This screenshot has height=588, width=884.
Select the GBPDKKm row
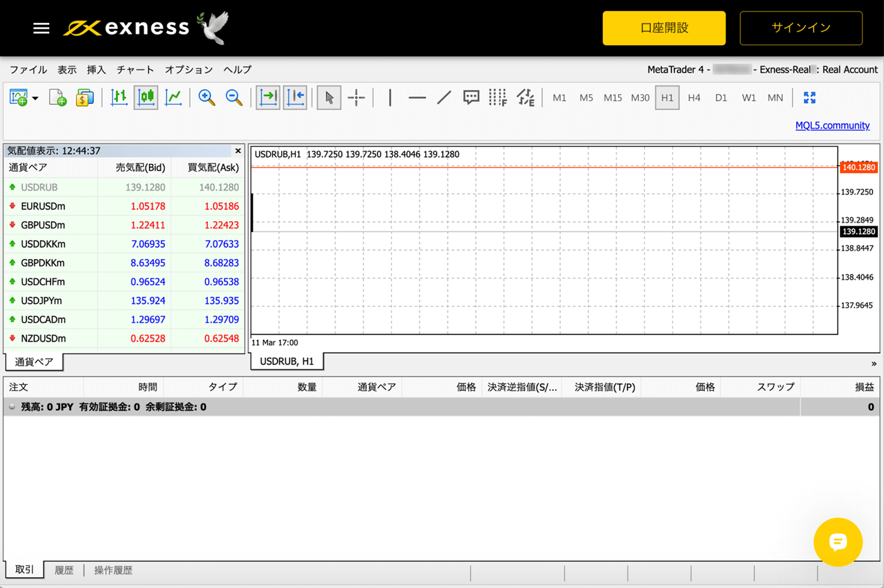tap(124, 263)
